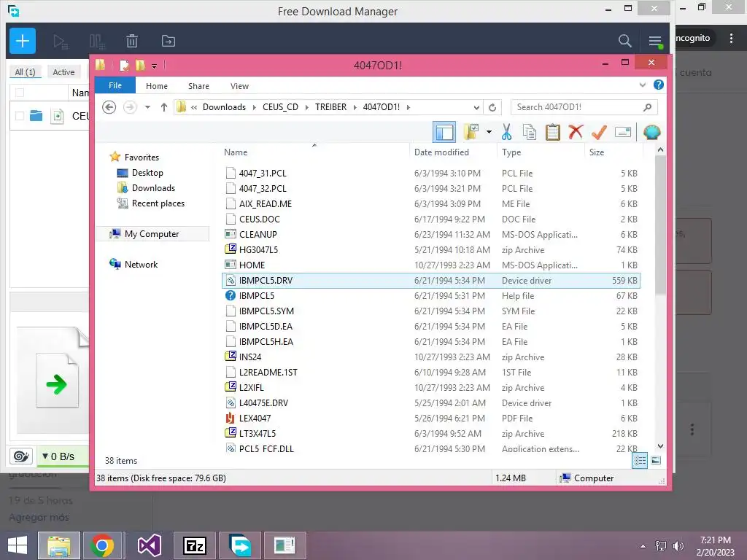Open the File ribbon tab
This screenshot has height=560, width=747.
(115, 85)
